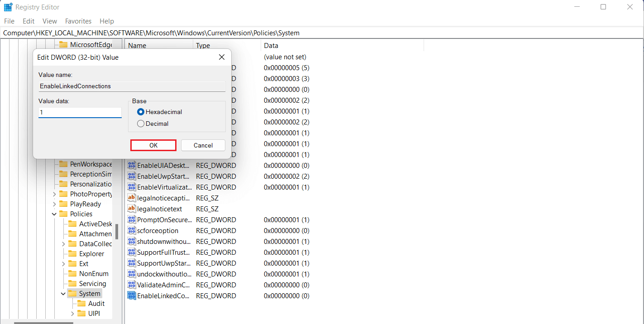This screenshot has width=644, height=324.
Task: Open the View menu
Action: point(49,21)
